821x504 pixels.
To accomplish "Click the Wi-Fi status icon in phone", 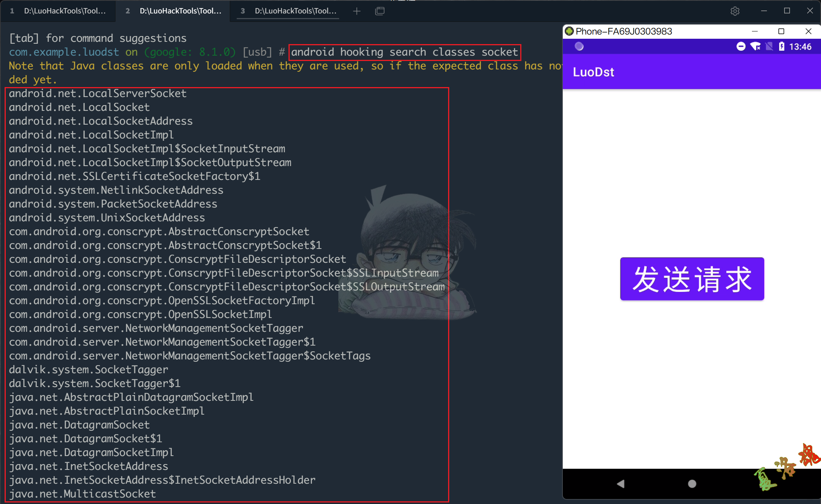I will 755,46.
